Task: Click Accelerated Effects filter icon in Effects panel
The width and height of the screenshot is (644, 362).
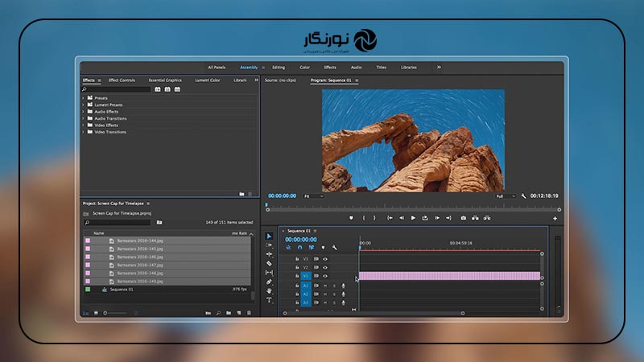Action: (x=158, y=89)
